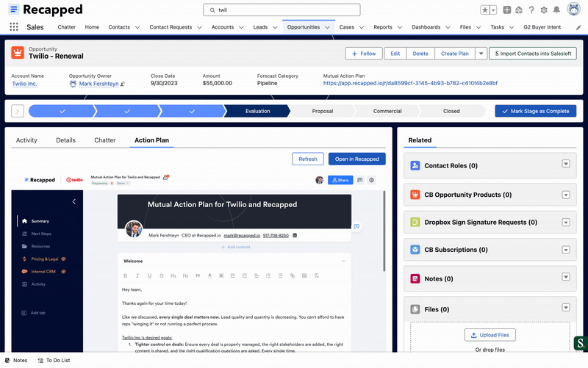Open the Reports nav dropdown
The width and height of the screenshot is (588, 368).
click(400, 27)
